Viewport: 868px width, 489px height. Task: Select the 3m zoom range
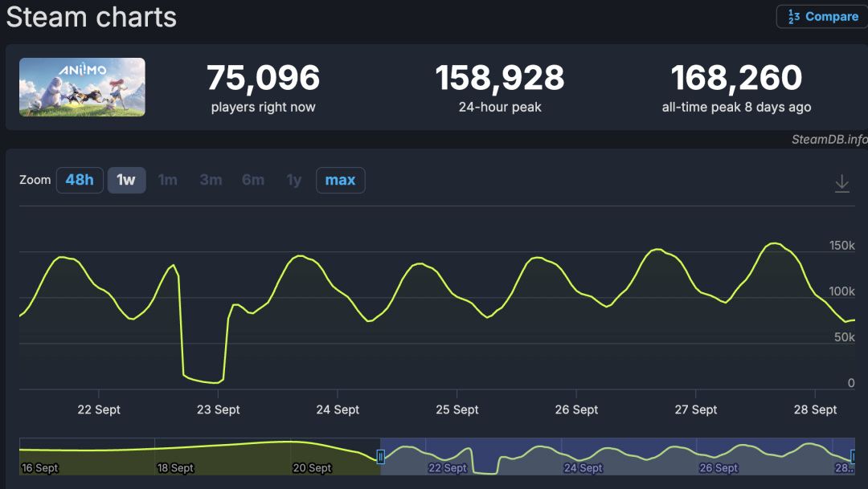(211, 180)
